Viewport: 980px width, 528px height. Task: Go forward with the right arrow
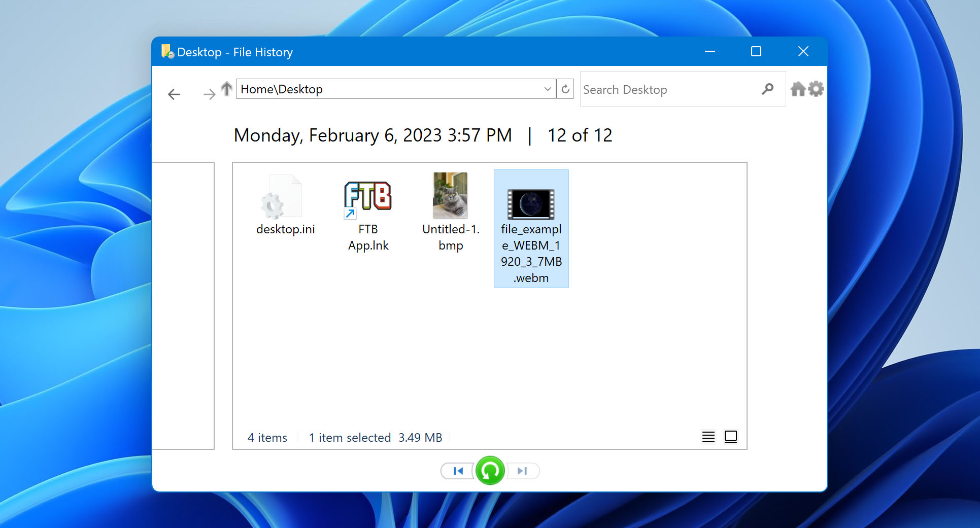[x=209, y=94]
